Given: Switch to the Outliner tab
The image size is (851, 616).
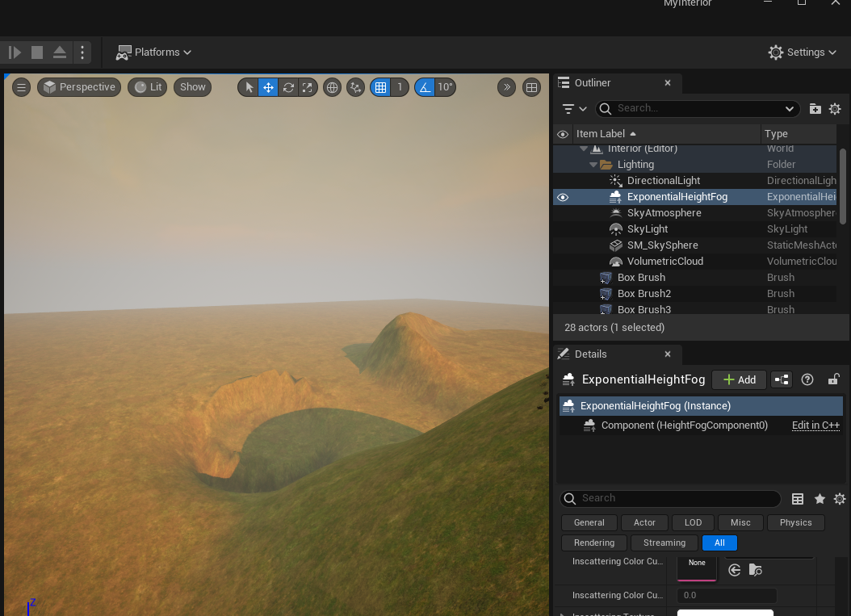Looking at the screenshot, I should pos(592,82).
